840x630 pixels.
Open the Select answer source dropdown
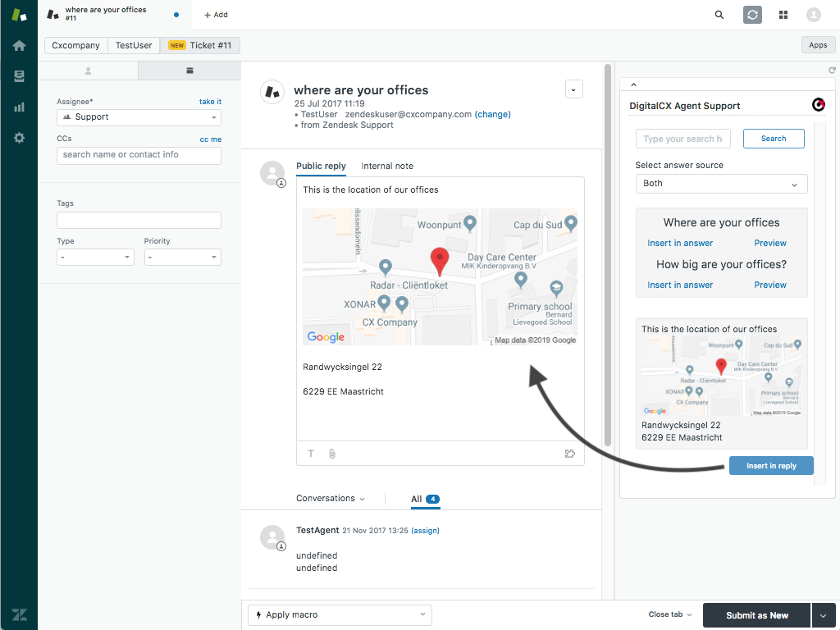click(x=721, y=184)
